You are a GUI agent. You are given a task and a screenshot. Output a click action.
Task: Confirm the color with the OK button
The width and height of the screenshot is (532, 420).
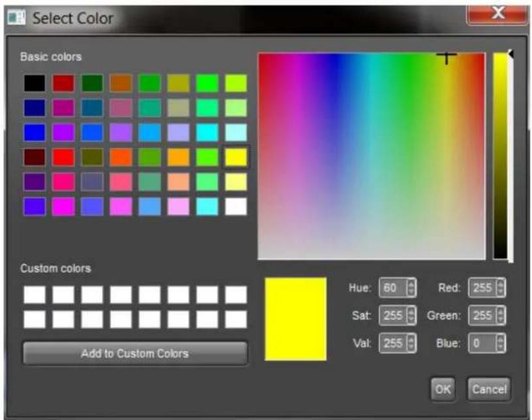coord(443,389)
